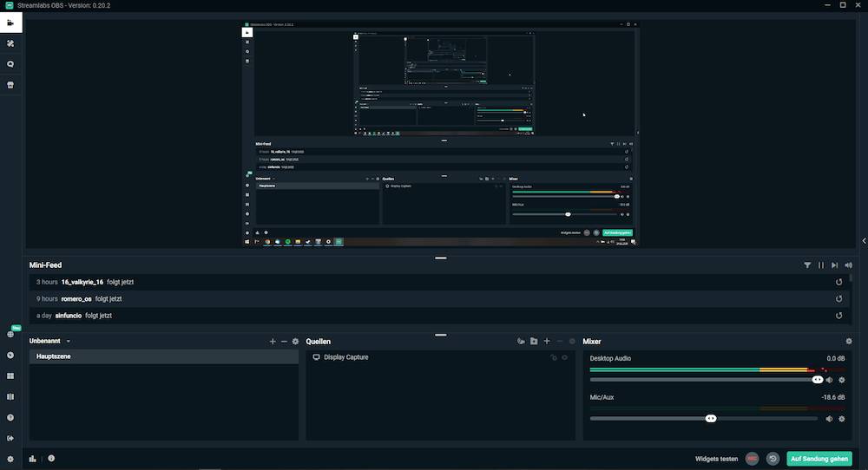
Task: Click romero_os in Mini-Feed
Action: 76,298
